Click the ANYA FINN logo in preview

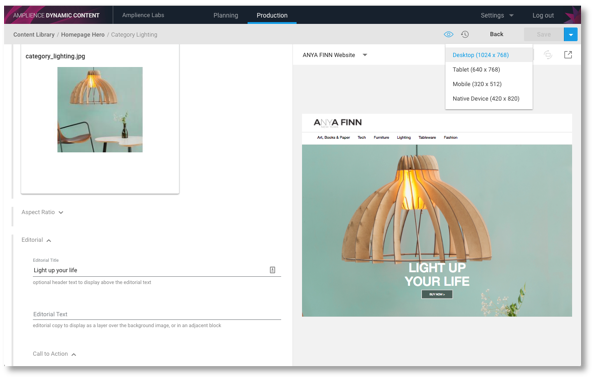click(338, 123)
